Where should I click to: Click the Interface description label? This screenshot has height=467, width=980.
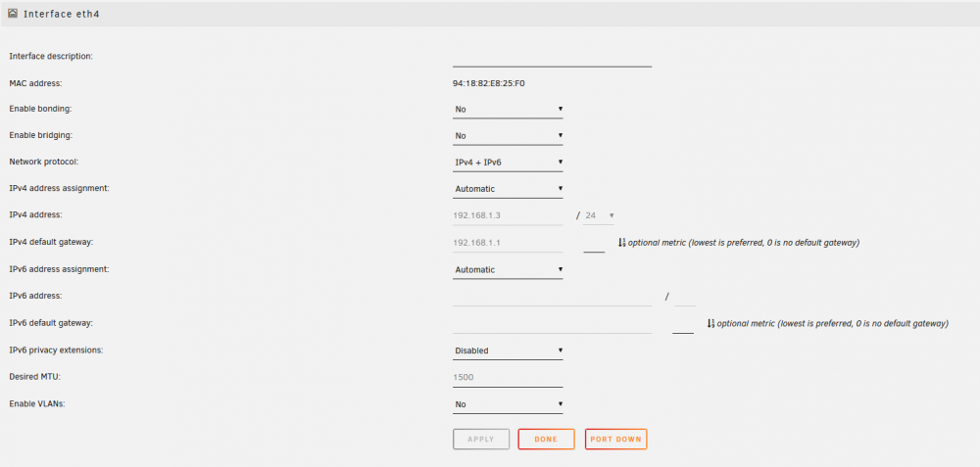pos(51,56)
